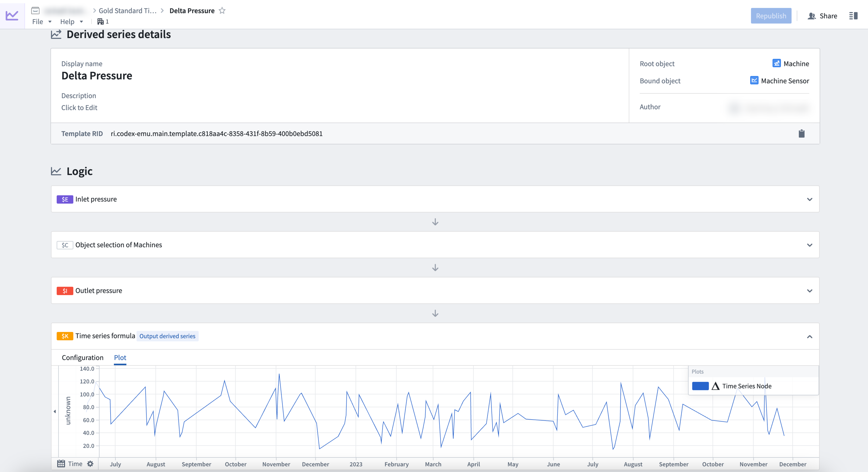Click the Time calendar icon
Image resolution: width=868 pixels, height=472 pixels.
click(x=61, y=464)
